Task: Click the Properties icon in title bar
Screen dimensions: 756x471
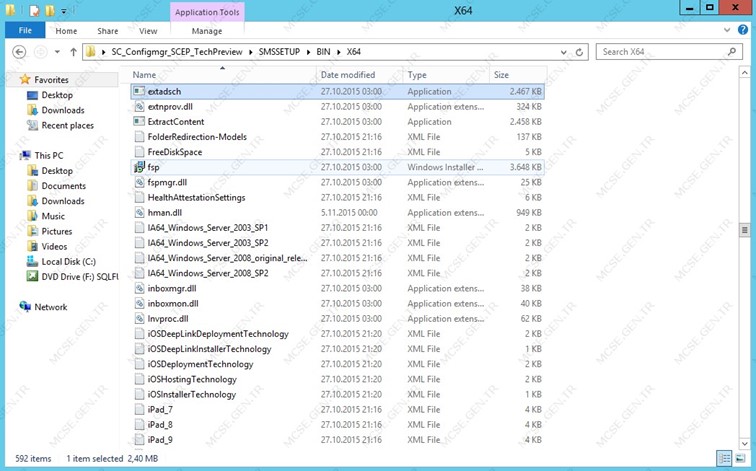Action: click(x=34, y=10)
